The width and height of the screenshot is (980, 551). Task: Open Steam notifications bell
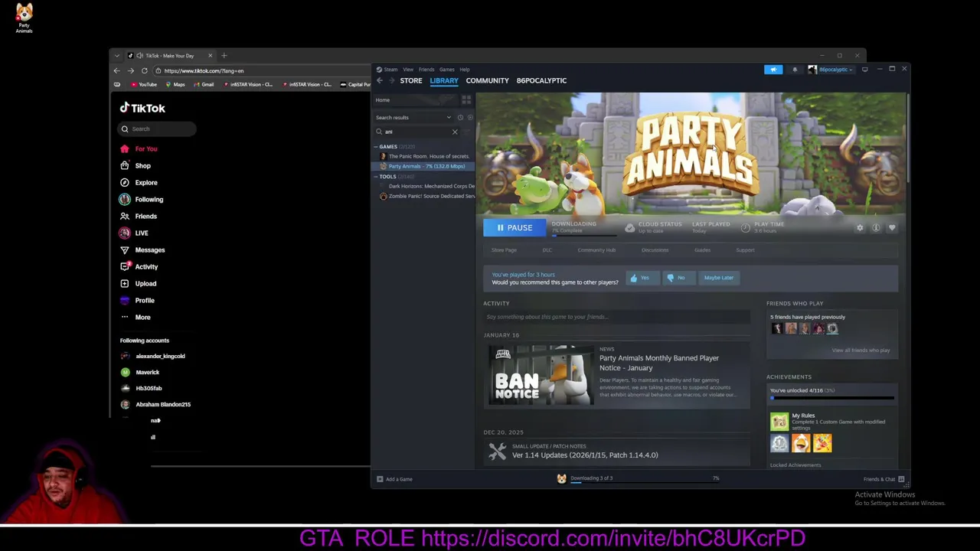(x=795, y=70)
